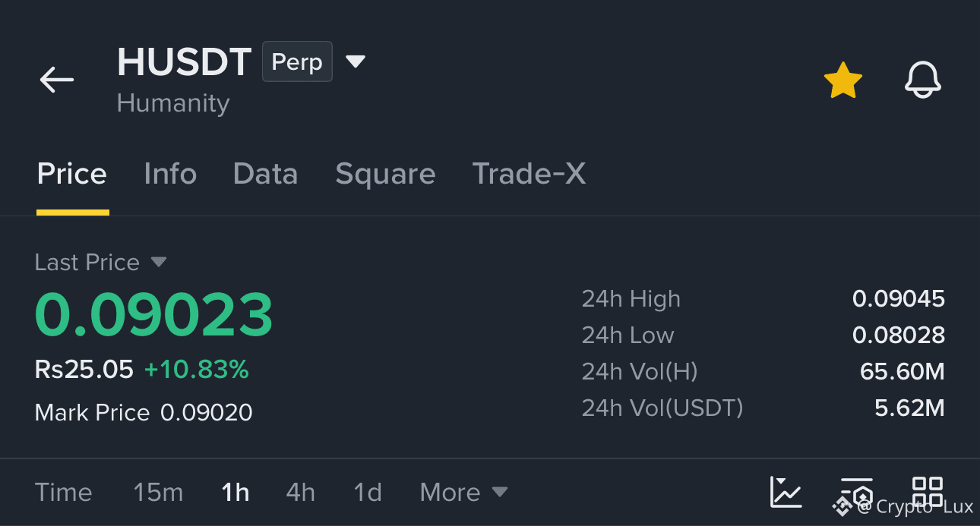The image size is (980, 526).
Task: Select the Price tab
Action: point(72,174)
